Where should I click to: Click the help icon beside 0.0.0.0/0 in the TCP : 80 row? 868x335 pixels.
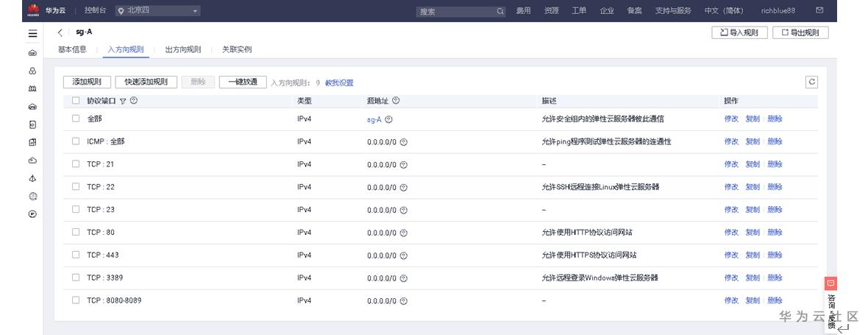[404, 233]
